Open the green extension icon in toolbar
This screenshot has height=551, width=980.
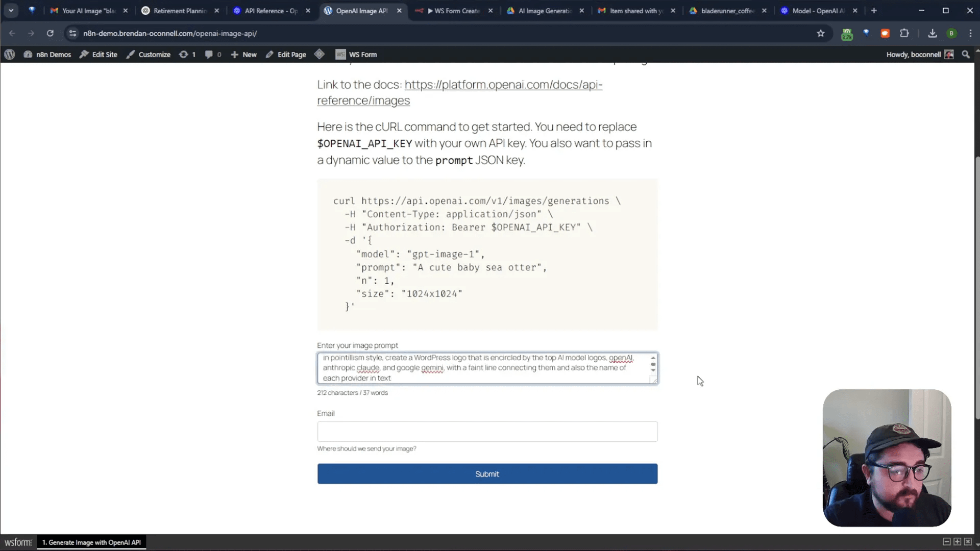847,34
